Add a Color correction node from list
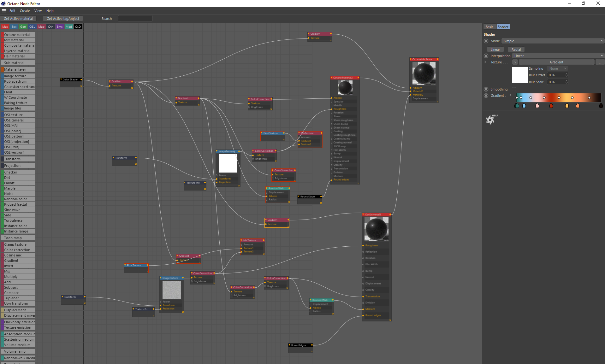605x364 pixels. [18, 250]
